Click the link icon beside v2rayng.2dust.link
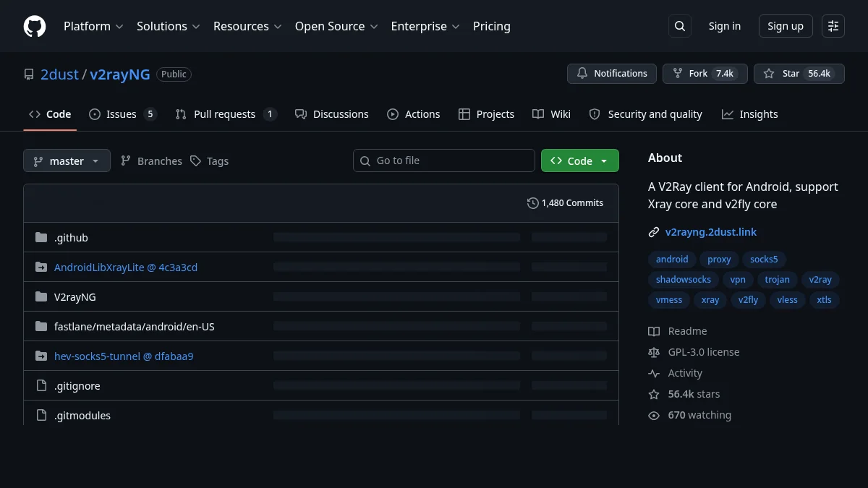The height and width of the screenshot is (488, 868). (x=654, y=233)
